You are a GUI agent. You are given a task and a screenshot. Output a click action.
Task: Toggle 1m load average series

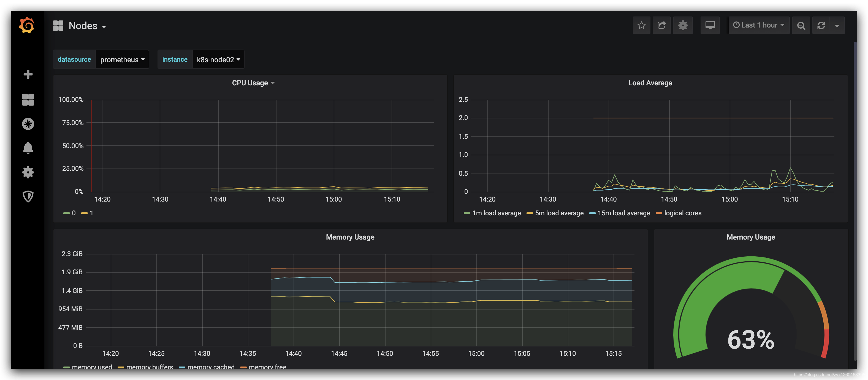tap(492, 213)
